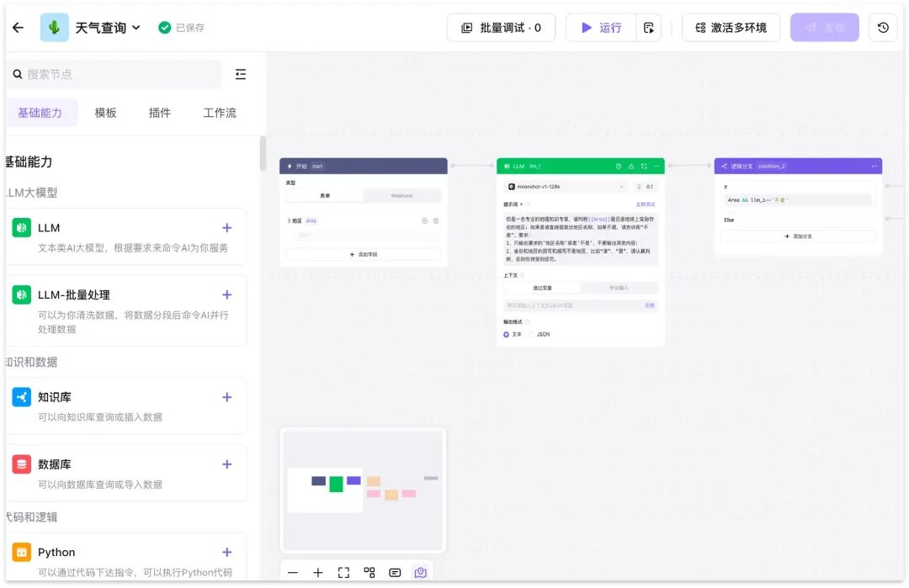The width and height of the screenshot is (909, 588).
Task: Click the 搜索节点 search field
Action: [114, 74]
